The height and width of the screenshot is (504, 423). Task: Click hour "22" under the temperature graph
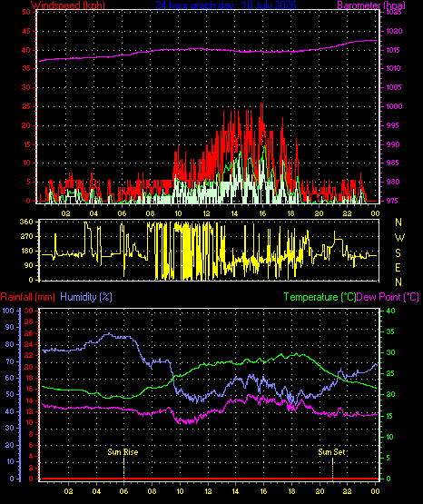coord(347,491)
